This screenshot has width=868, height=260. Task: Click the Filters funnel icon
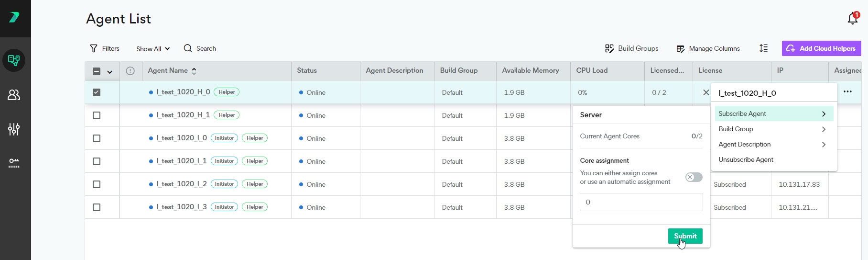click(94, 48)
